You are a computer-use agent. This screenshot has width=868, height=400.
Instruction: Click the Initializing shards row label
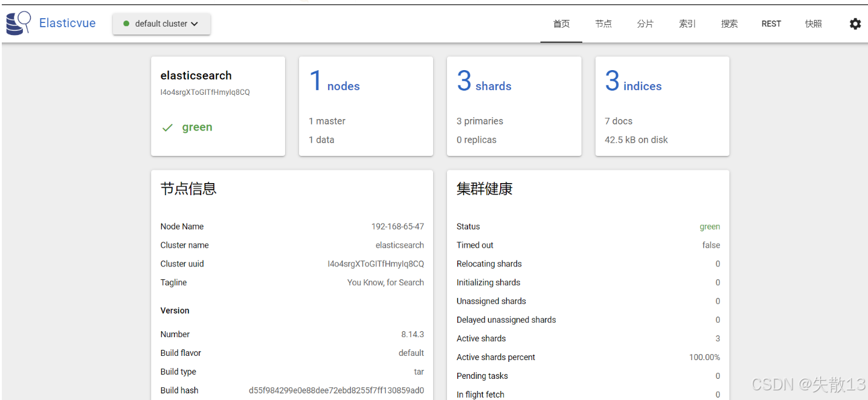click(488, 283)
